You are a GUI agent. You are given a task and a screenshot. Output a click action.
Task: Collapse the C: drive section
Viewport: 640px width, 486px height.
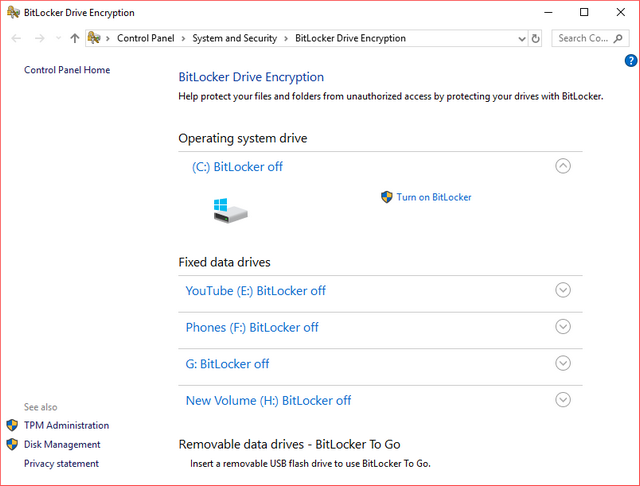(x=563, y=166)
